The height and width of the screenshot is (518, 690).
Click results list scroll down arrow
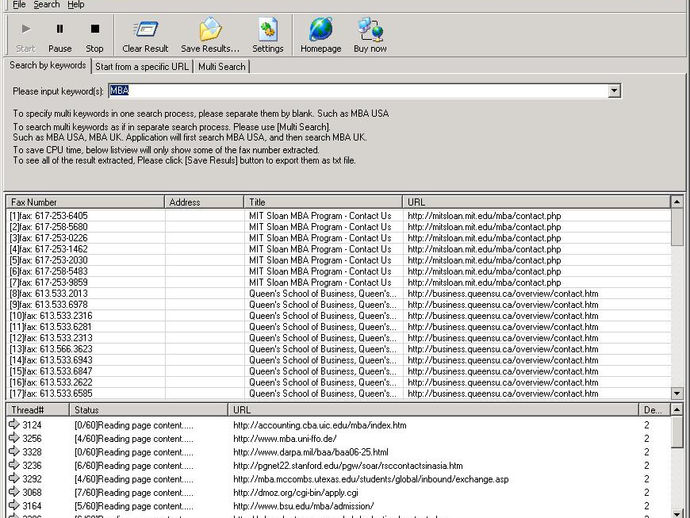(677, 393)
